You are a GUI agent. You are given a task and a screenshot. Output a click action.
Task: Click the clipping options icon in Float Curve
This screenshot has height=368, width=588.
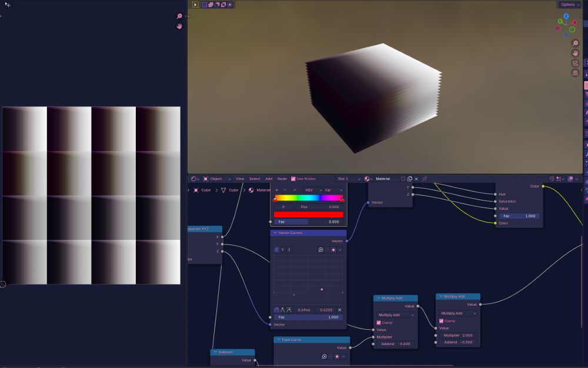pyautogui.click(x=337, y=356)
